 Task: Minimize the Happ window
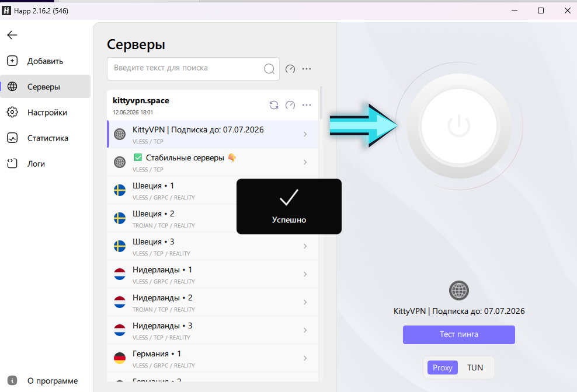tap(515, 10)
